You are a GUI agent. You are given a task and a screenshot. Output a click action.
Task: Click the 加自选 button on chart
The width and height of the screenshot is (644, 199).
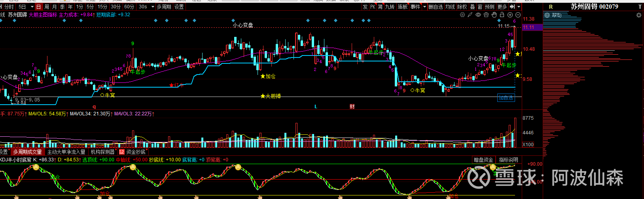[506, 98]
